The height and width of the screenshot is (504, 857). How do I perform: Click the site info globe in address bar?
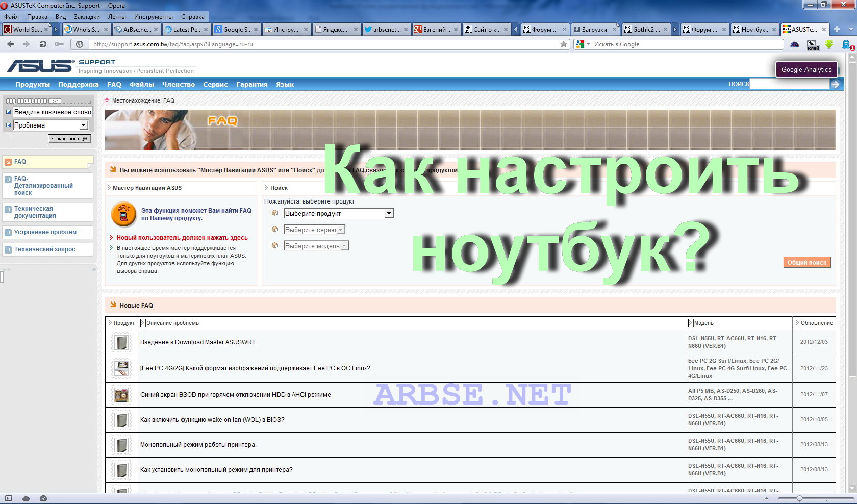80,44
